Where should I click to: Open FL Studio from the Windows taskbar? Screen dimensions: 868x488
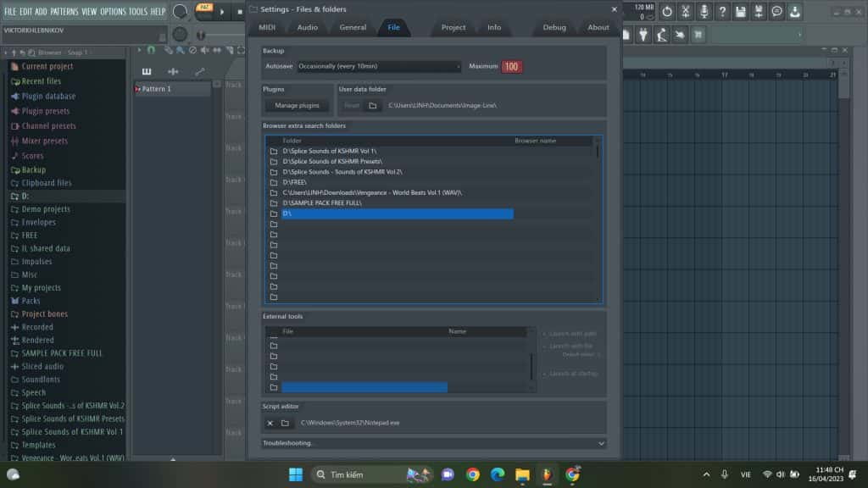[547, 474]
